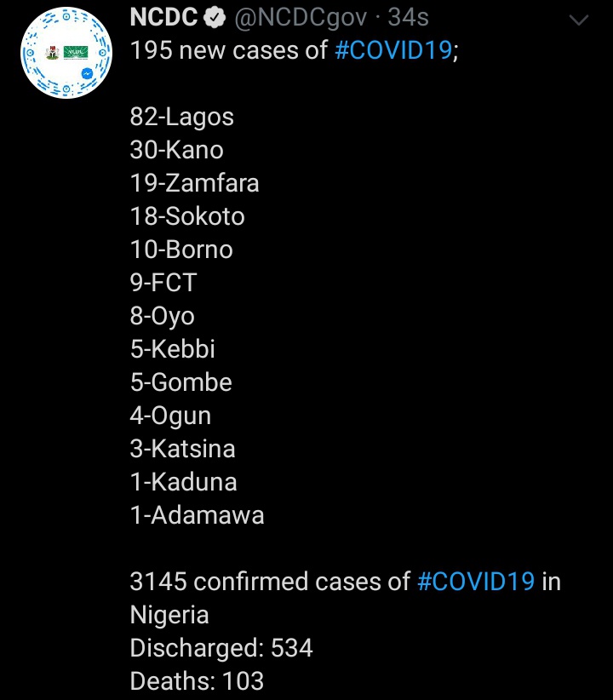Click the 'Discharged: 534' line
This screenshot has height=700, width=613.
221,648
